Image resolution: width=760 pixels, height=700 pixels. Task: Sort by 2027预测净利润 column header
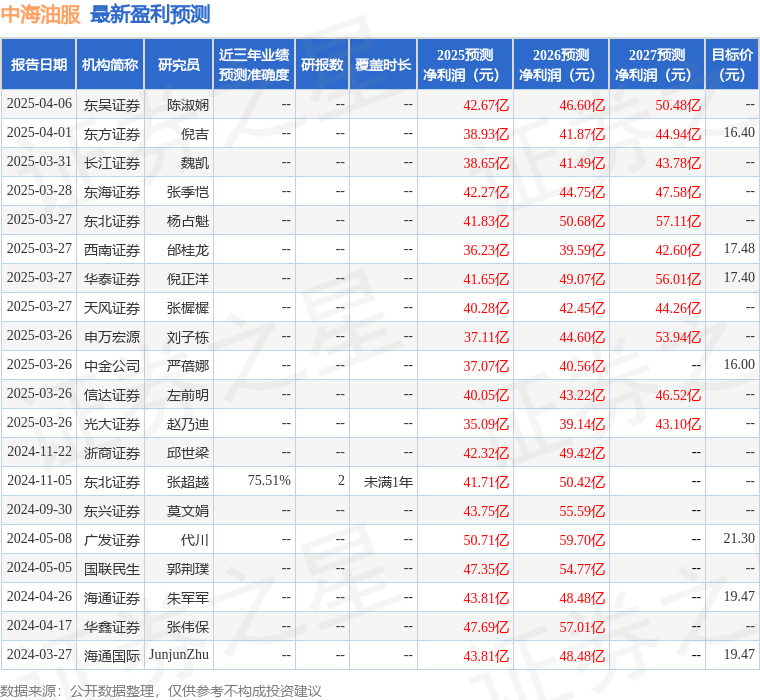coord(657,64)
